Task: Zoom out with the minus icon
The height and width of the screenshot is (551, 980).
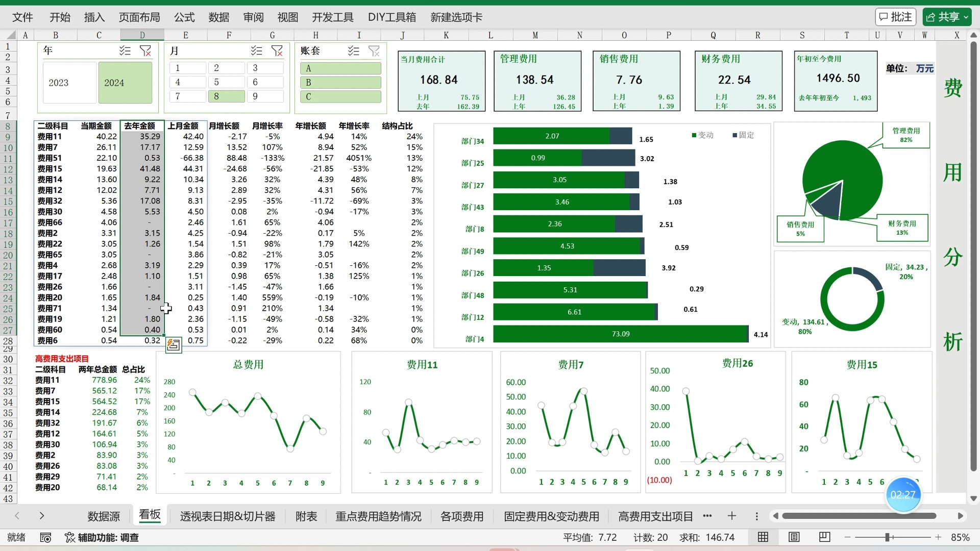Action: [x=848, y=537]
